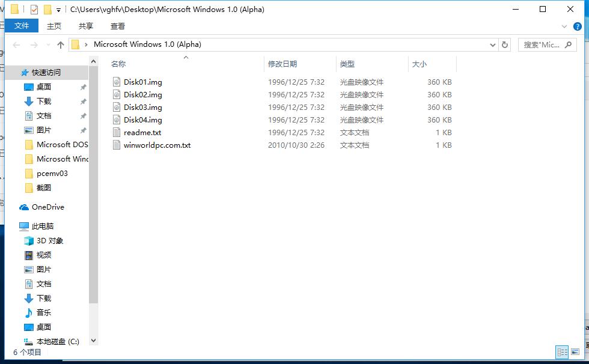
Task: Sort files by 大小 column header
Action: [420, 64]
